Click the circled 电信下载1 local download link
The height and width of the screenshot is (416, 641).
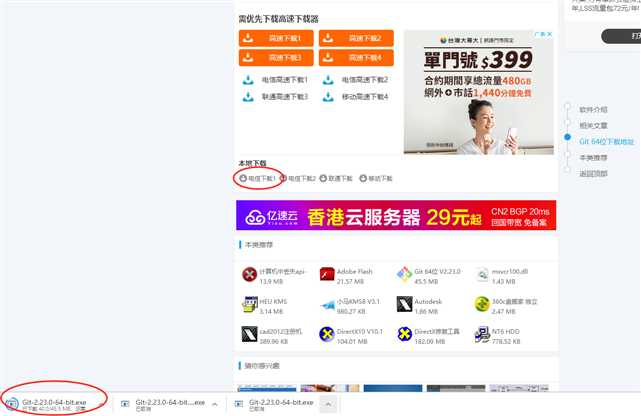click(x=258, y=178)
